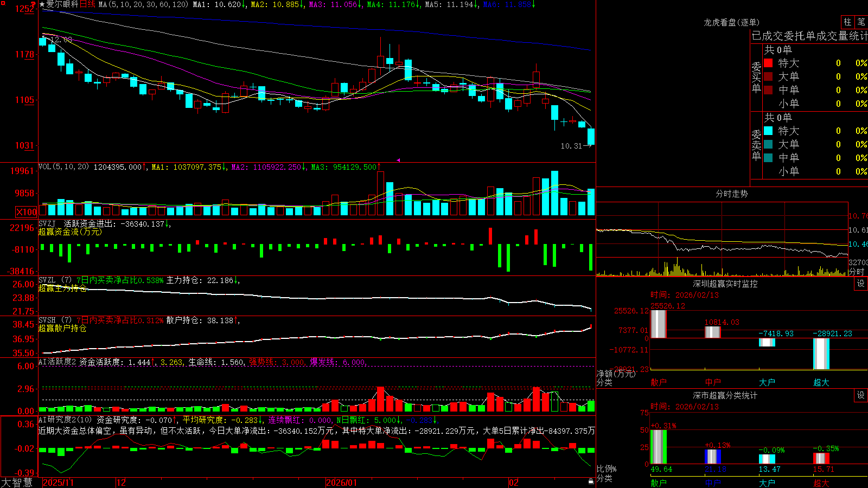Click 超赢散户持仓 label
This screenshot has width=868, height=488.
pos(62,328)
